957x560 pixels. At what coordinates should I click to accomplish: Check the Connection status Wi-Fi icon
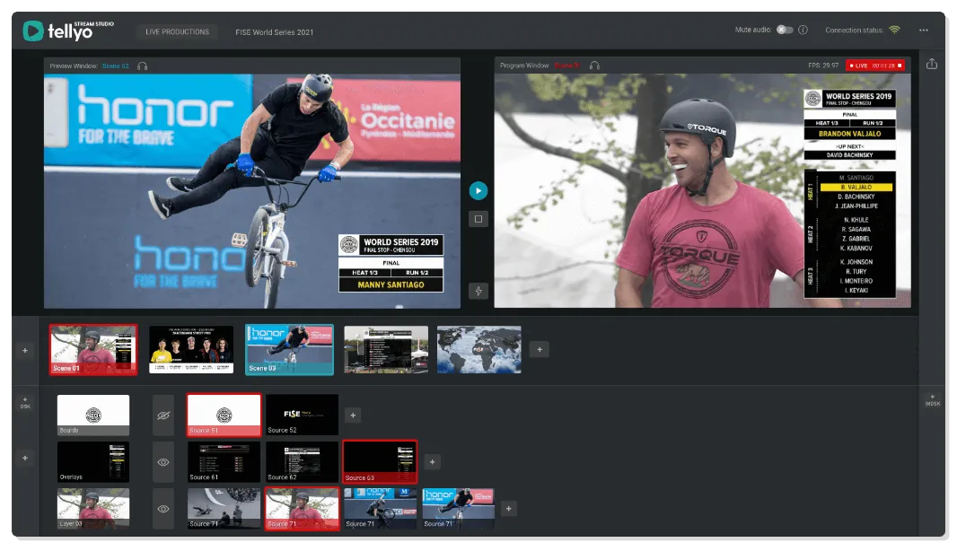(x=894, y=31)
